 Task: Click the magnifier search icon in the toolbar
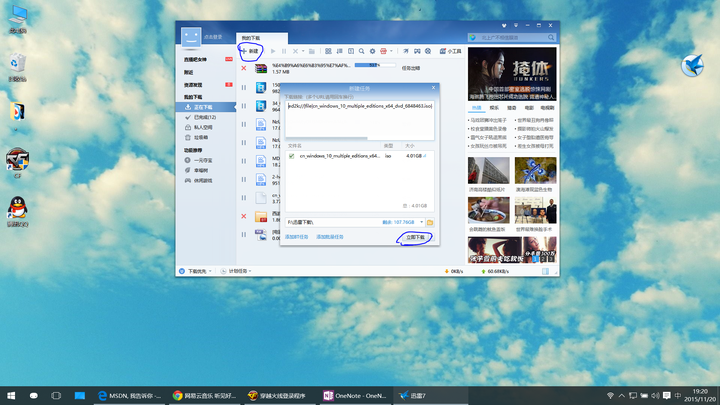361,51
